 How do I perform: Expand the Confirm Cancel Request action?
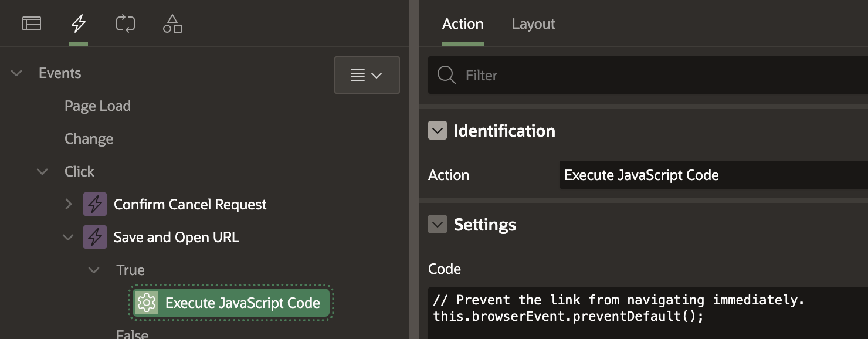[x=69, y=204]
